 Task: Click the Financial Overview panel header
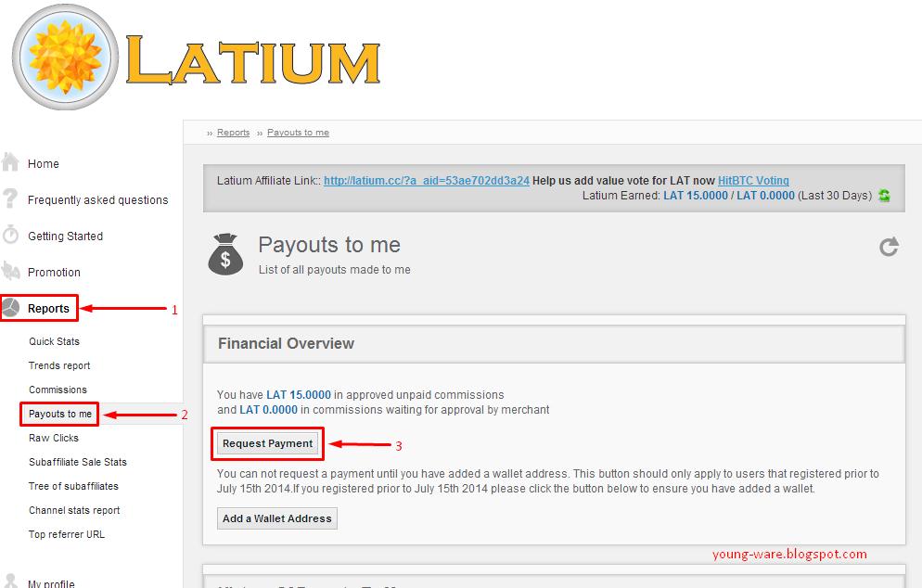pos(554,344)
